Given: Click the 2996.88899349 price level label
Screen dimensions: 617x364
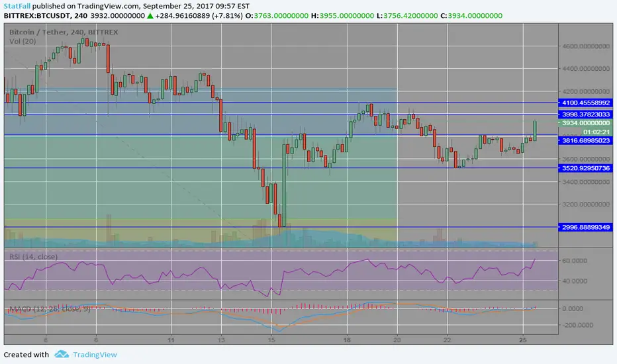Looking at the screenshot, I should pyautogui.click(x=585, y=227).
